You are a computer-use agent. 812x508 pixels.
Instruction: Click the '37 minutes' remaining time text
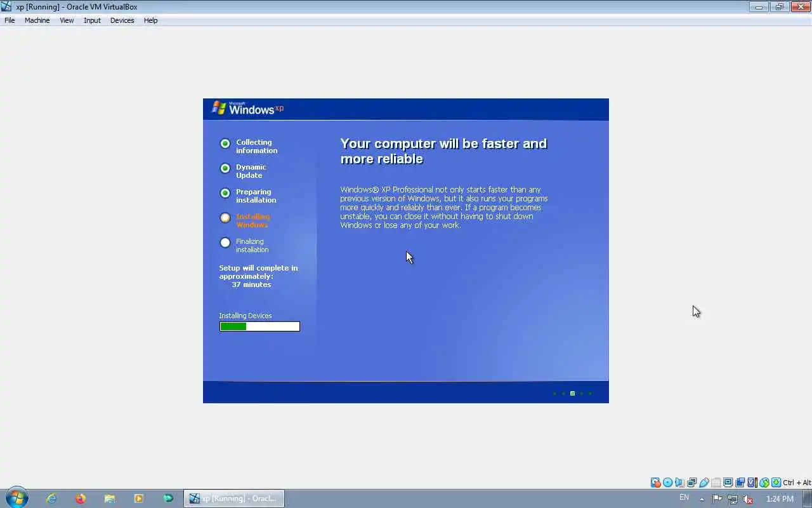[251, 284]
